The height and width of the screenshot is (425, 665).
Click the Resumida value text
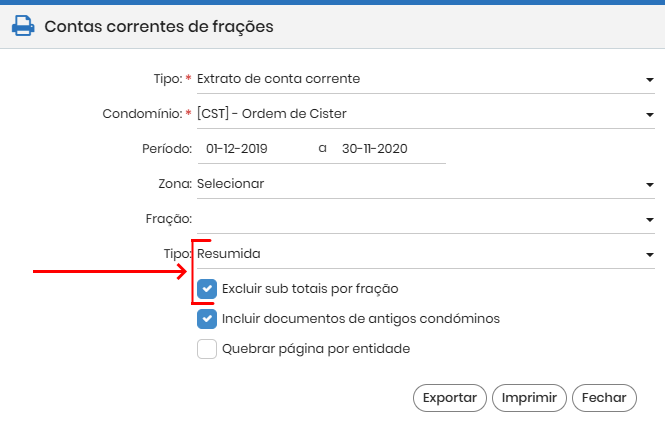229,254
